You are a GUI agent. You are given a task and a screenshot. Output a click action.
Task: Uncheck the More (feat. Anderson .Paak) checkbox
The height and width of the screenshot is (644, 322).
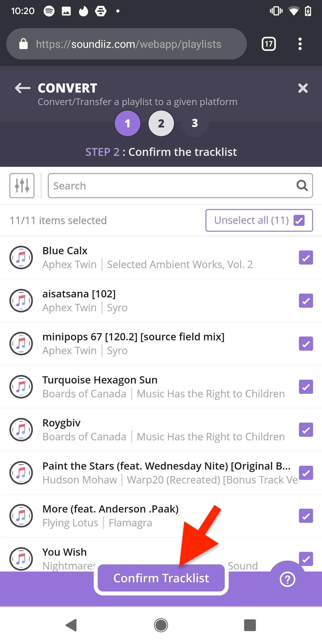coord(306,516)
